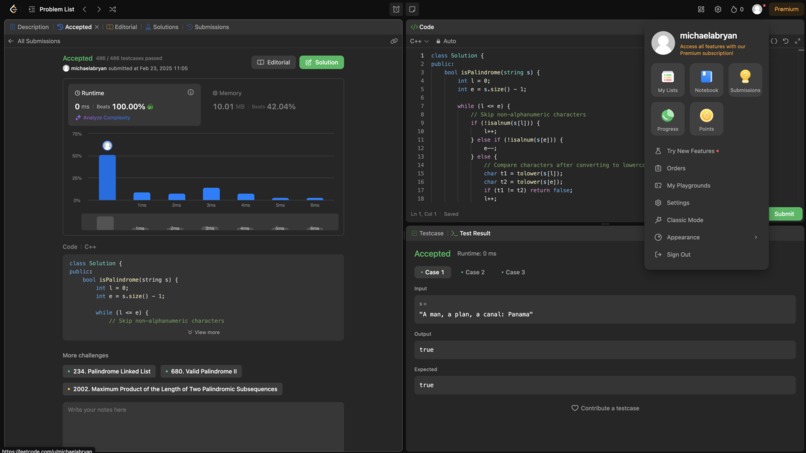Select Try New Features menu item
Viewport: 806px width, 453px height.
click(x=706, y=151)
